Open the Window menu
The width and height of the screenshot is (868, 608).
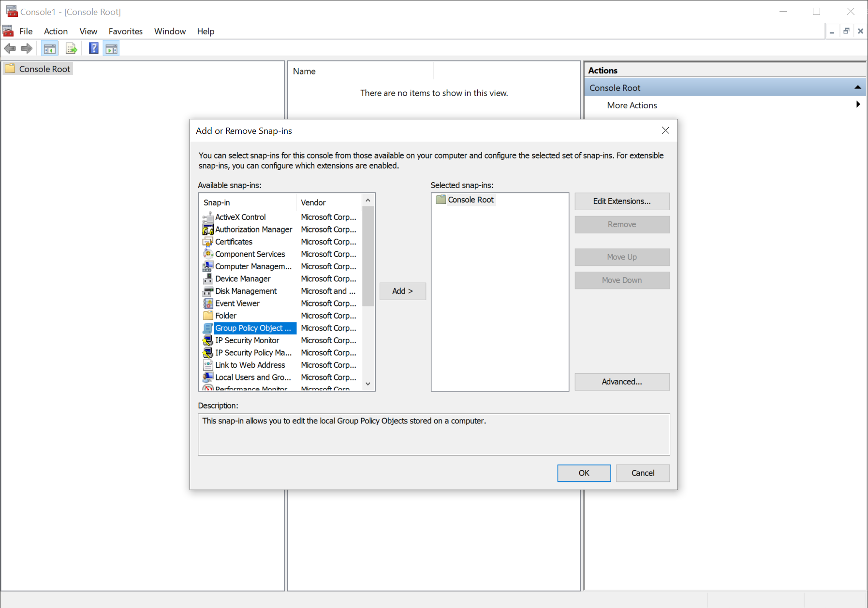(x=170, y=31)
